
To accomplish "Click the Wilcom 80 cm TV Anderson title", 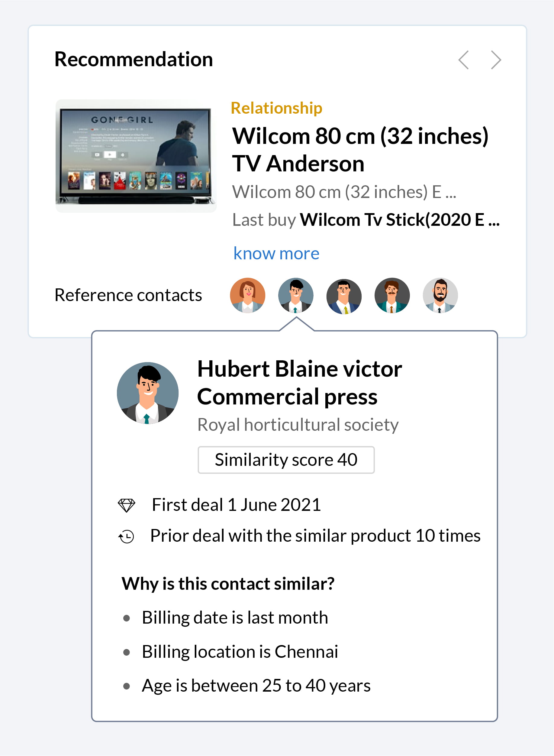I will point(360,150).
